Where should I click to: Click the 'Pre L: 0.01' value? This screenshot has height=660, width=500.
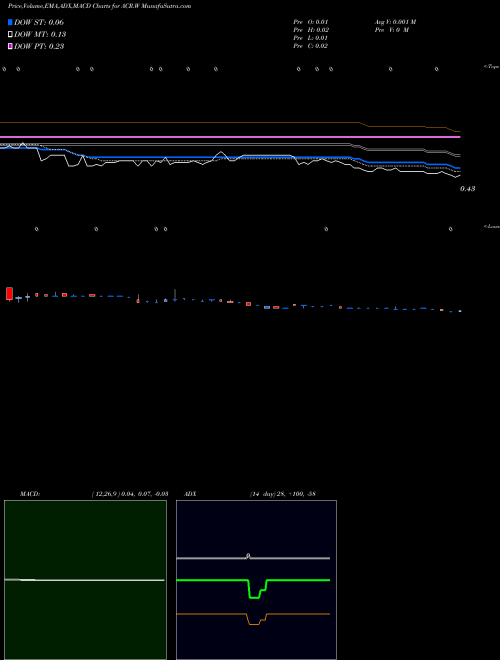click(x=311, y=38)
